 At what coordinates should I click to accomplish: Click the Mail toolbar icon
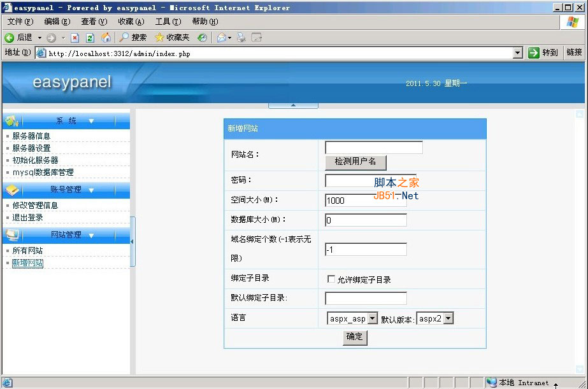point(222,37)
